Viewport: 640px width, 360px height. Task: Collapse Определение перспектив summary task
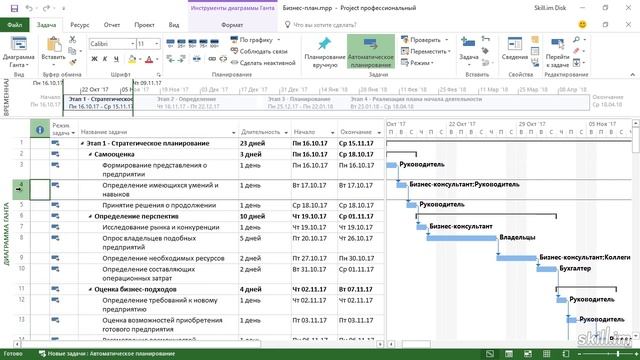tap(90, 217)
